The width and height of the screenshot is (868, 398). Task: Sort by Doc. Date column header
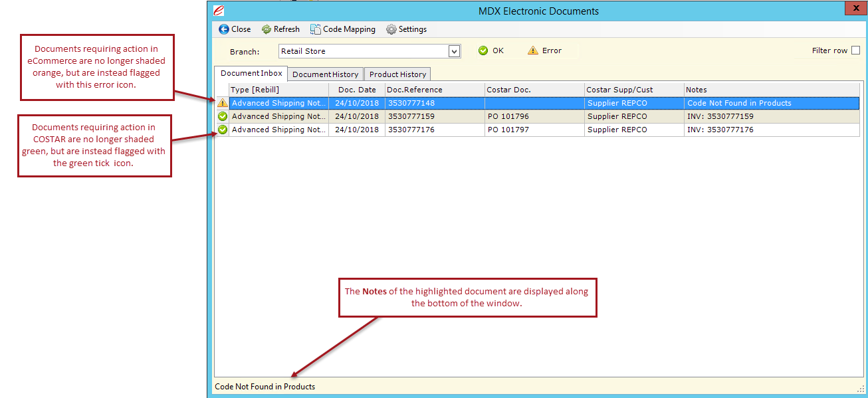[x=357, y=90]
